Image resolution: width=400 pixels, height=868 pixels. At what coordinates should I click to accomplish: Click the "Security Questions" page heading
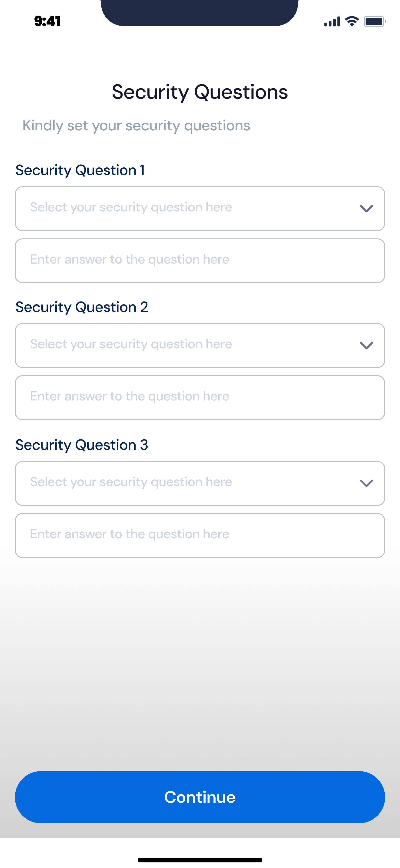tap(200, 92)
